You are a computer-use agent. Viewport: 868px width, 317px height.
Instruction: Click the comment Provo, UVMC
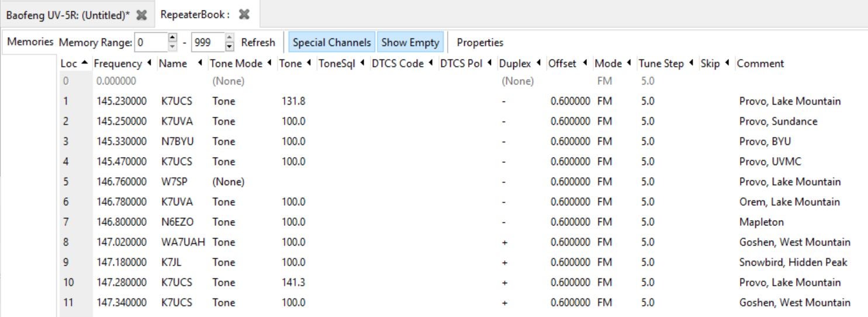pyautogui.click(x=770, y=162)
